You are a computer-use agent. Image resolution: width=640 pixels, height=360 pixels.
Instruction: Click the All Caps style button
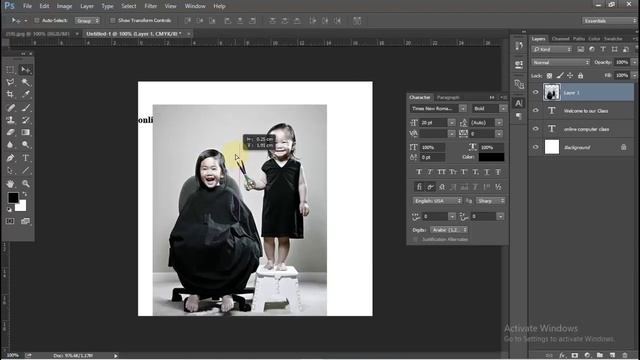click(x=442, y=172)
